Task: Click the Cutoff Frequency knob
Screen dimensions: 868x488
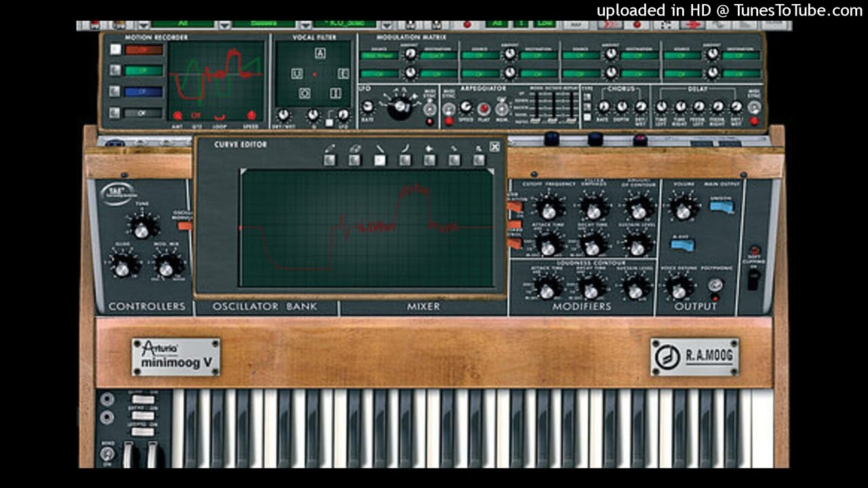Action: [x=549, y=208]
